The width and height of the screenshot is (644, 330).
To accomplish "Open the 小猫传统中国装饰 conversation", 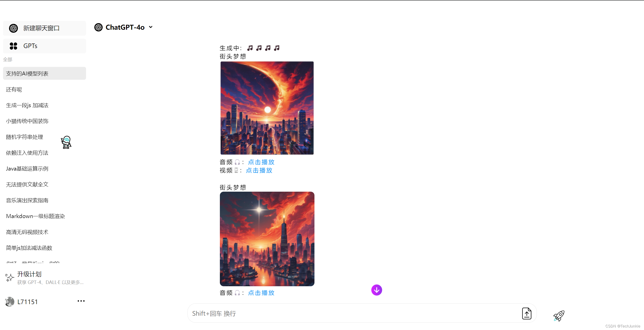I will 27,121.
